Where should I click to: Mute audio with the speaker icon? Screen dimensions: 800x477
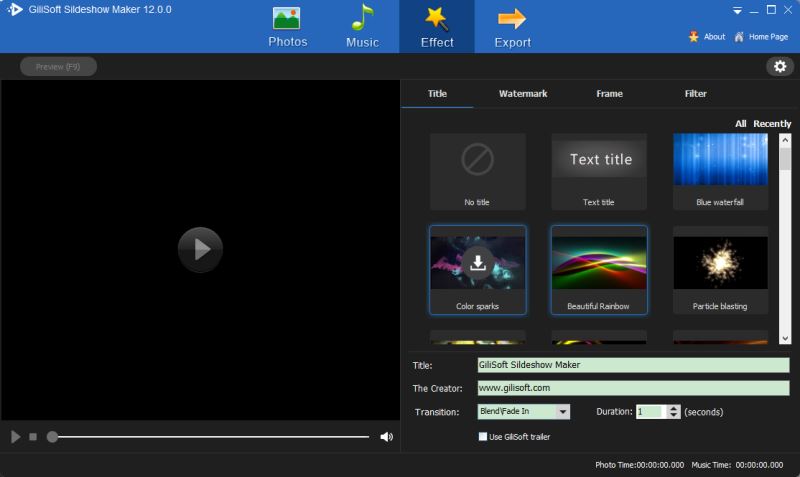pyautogui.click(x=386, y=437)
